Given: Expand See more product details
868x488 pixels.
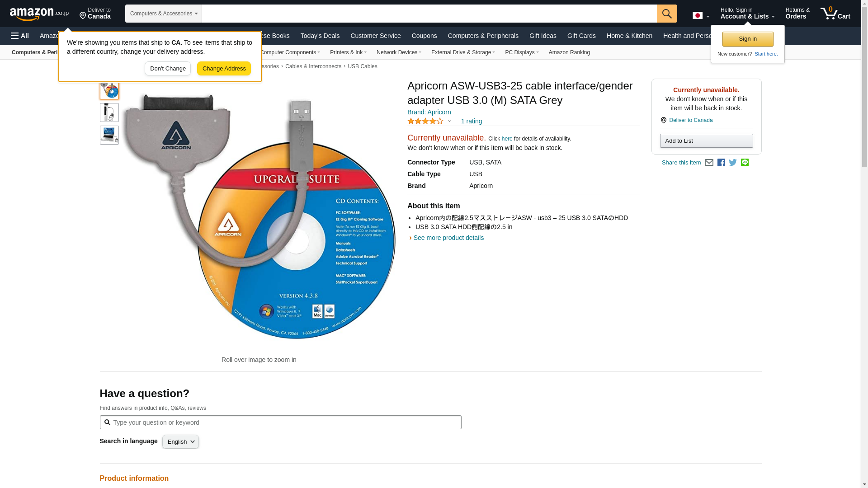Looking at the screenshot, I should click(448, 238).
